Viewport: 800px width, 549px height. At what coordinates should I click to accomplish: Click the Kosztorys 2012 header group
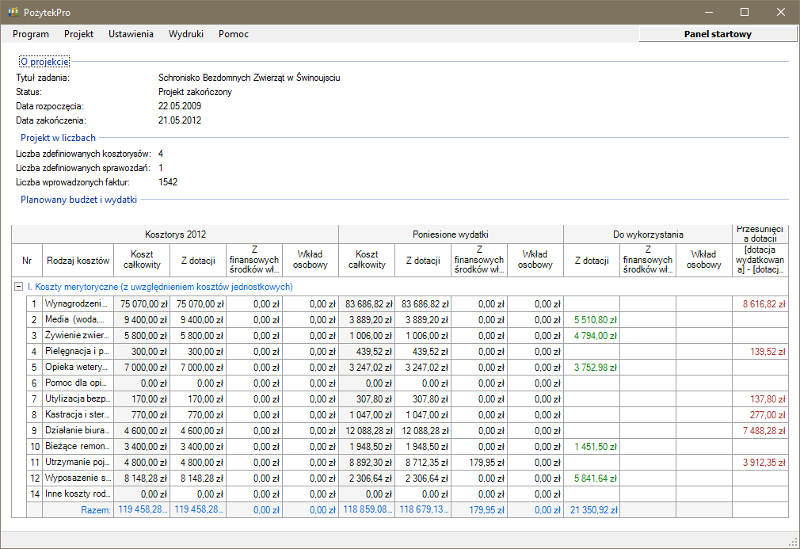tap(175, 234)
